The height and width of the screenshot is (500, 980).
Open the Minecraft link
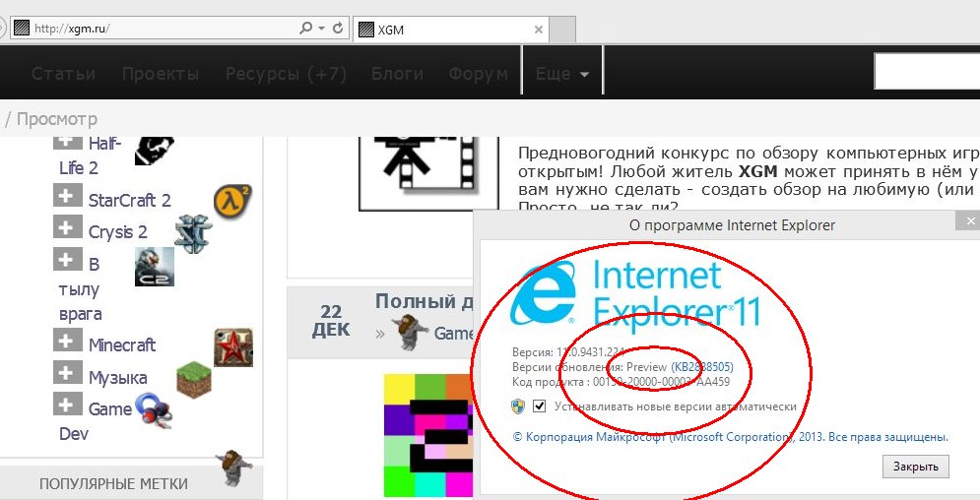[x=122, y=345]
